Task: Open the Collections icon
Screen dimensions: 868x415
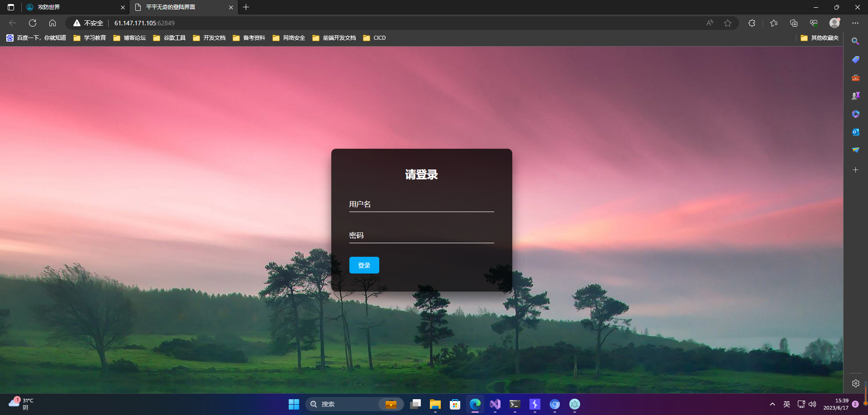Action: 794,23
